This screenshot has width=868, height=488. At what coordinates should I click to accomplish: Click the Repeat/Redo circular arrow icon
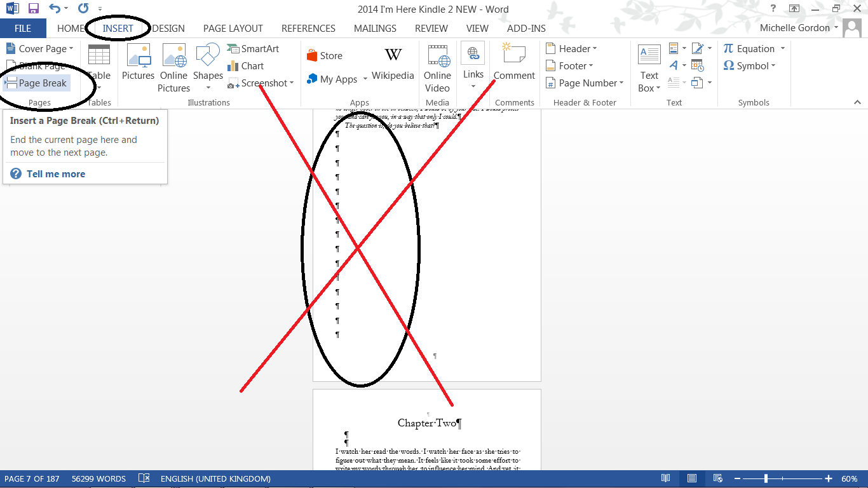coord(83,9)
